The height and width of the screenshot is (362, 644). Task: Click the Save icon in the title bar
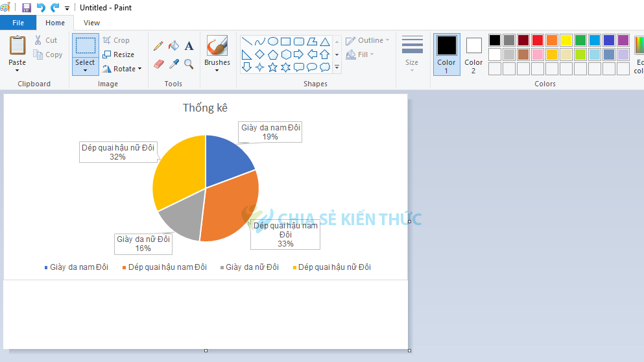pos(27,7)
